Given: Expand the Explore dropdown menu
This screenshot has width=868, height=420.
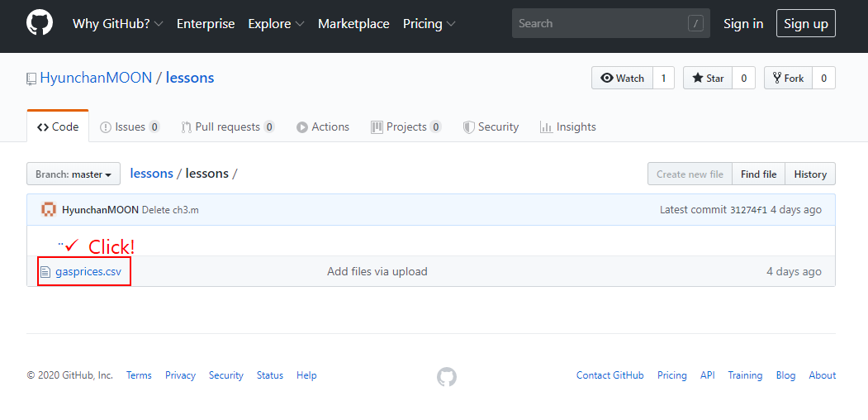Looking at the screenshot, I should 276,24.
